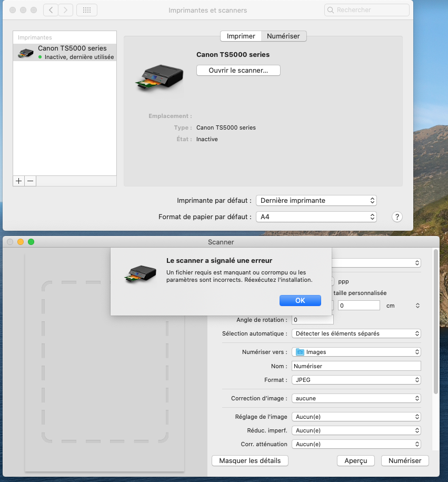448x482 pixels.
Task: Click printer icon in the error dialog
Action: tap(141, 274)
